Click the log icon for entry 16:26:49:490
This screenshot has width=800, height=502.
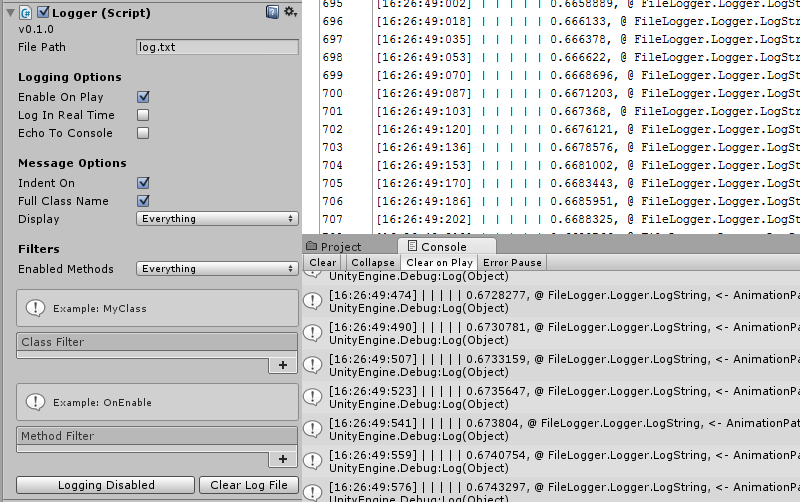[x=313, y=333]
